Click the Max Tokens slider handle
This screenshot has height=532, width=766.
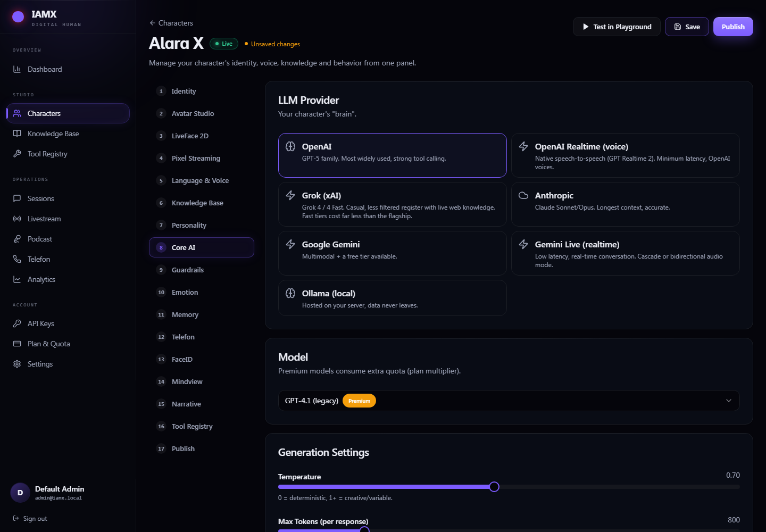[364, 530]
